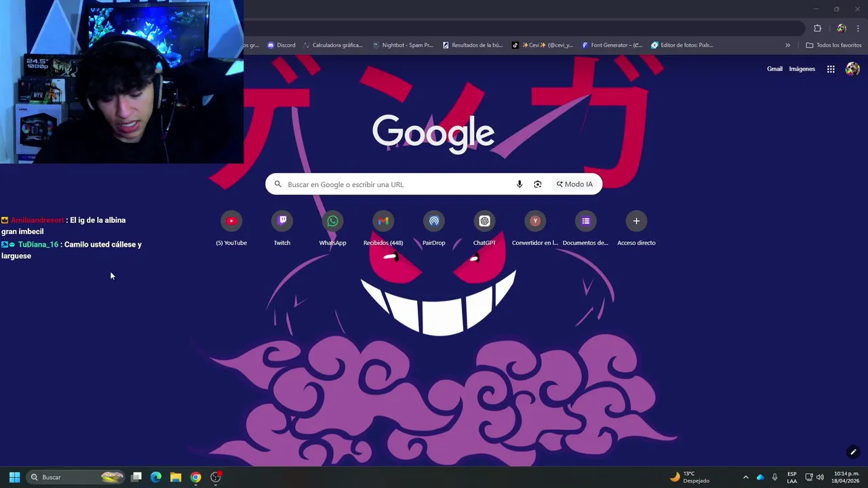
Task: Switch to Chrome in the taskbar
Action: click(195, 477)
